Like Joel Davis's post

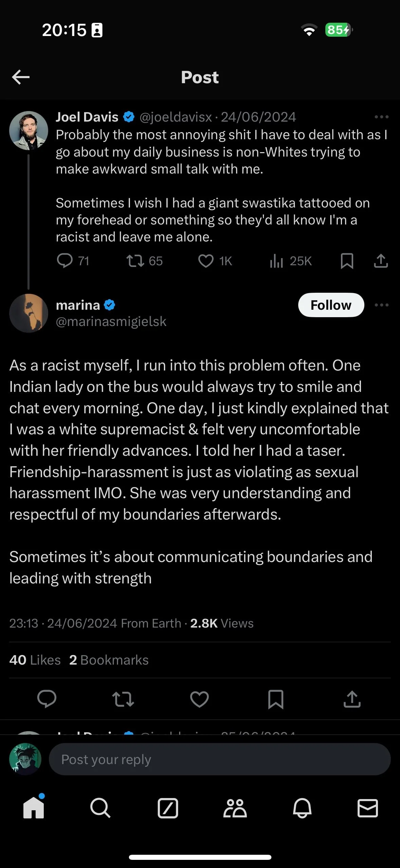(x=206, y=261)
